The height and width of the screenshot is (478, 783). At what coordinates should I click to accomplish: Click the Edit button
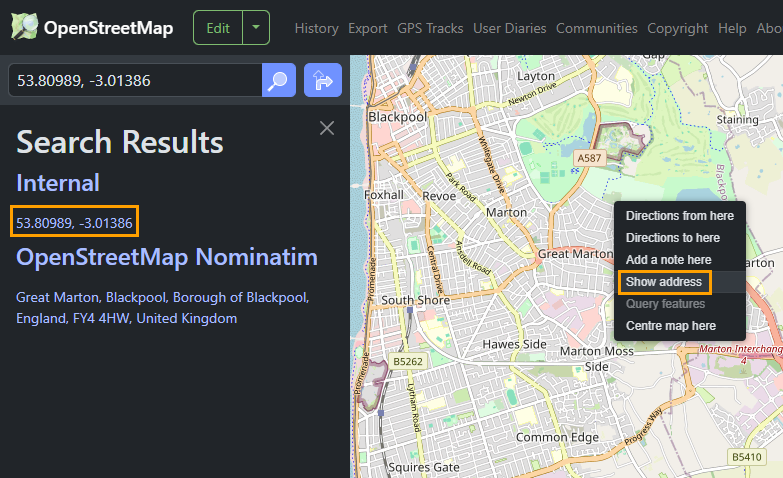218,27
